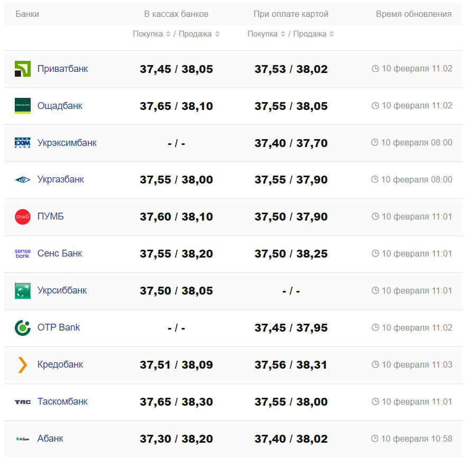The width and height of the screenshot is (476, 457).
Task: Click the orange Кредобанк chevron logo
Action: click(x=23, y=365)
